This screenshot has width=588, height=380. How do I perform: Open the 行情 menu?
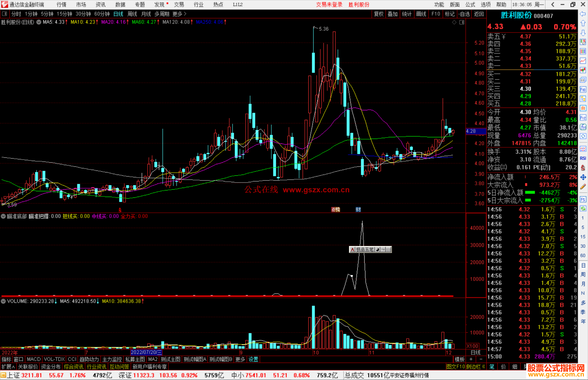coord(62,5)
